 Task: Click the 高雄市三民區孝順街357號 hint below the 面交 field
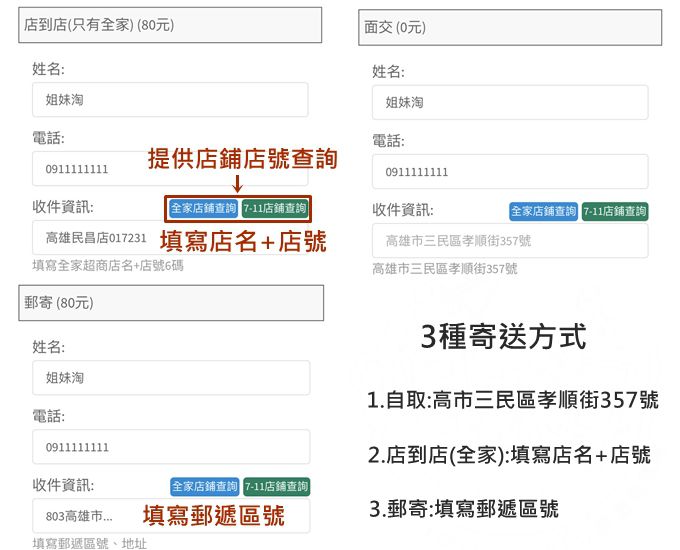(445, 269)
